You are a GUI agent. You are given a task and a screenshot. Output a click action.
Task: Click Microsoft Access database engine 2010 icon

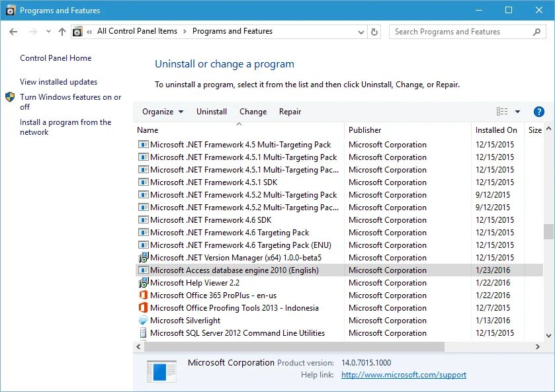[x=143, y=270]
